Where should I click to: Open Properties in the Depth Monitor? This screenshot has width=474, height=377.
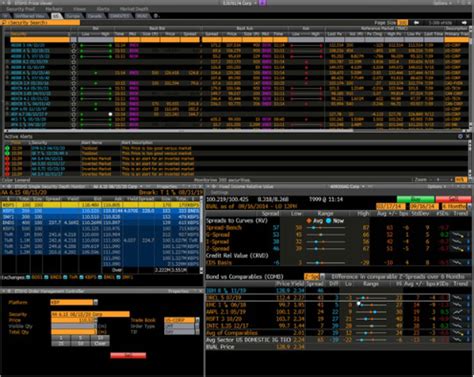(x=167, y=186)
